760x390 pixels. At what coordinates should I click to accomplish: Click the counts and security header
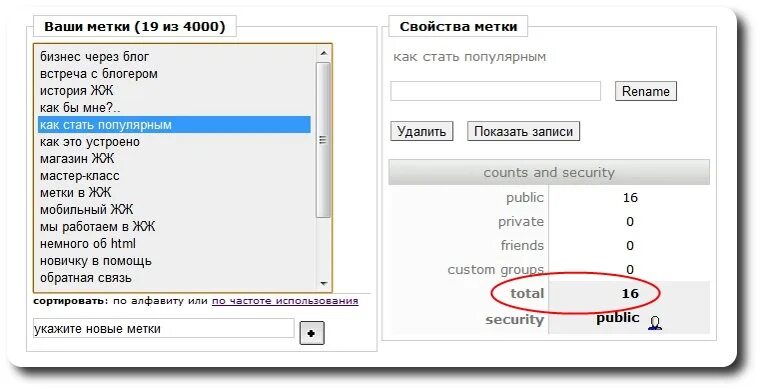549,172
